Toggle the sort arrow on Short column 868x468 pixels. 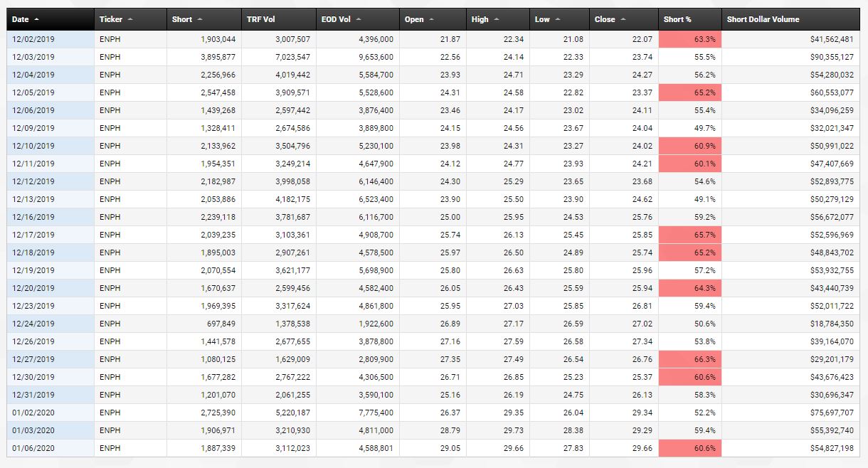(x=200, y=19)
